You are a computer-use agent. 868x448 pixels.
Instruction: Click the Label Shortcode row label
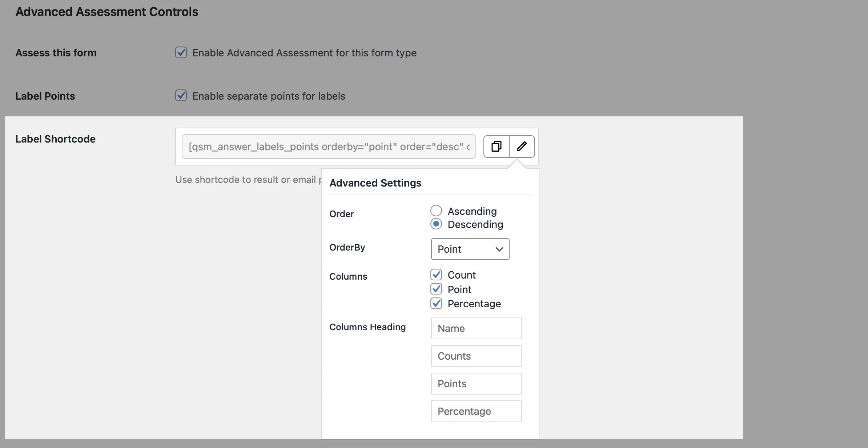(55, 139)
